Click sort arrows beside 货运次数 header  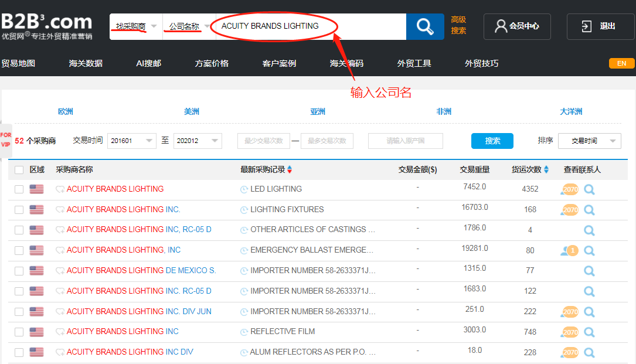point(546,170)
